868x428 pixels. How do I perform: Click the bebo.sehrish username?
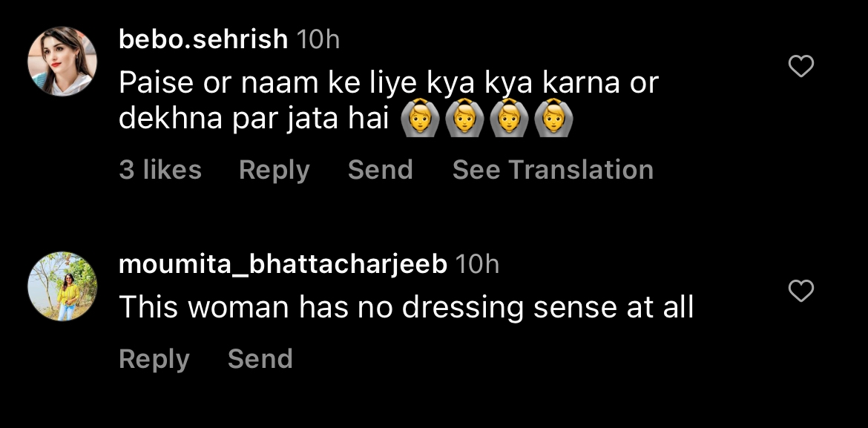(203, 39)
